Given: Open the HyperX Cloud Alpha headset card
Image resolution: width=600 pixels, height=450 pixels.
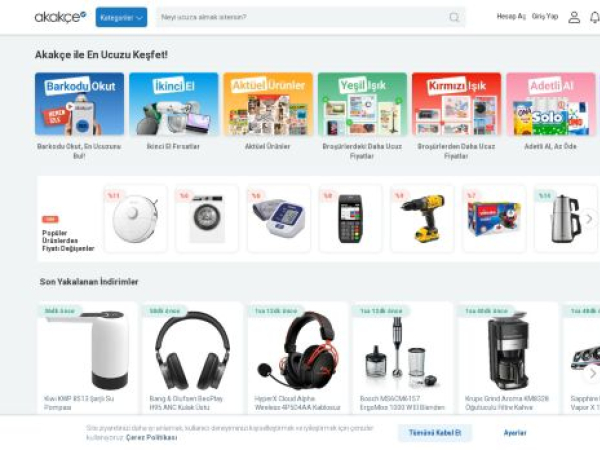Looking at the screenshot, I should 298,359.
